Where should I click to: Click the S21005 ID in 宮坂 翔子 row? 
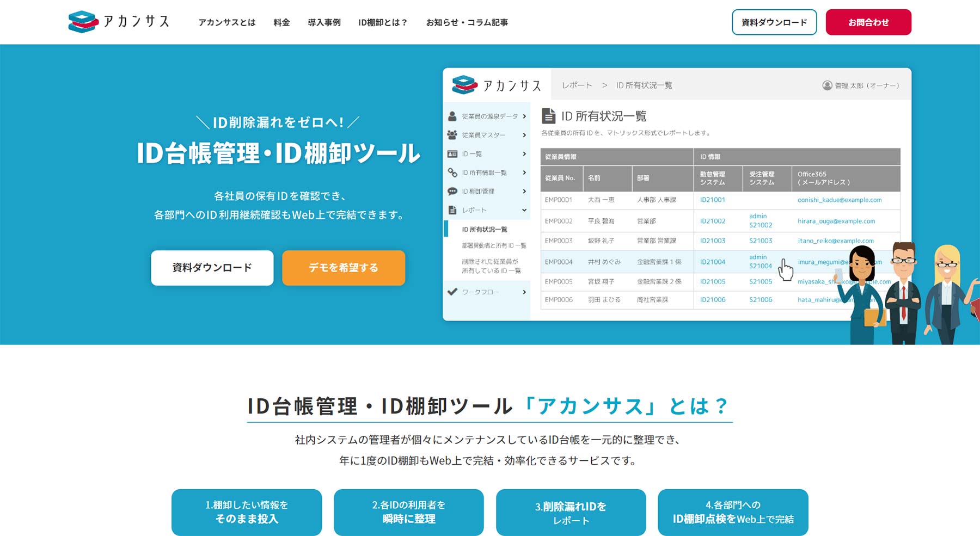[x=761, y=281]
